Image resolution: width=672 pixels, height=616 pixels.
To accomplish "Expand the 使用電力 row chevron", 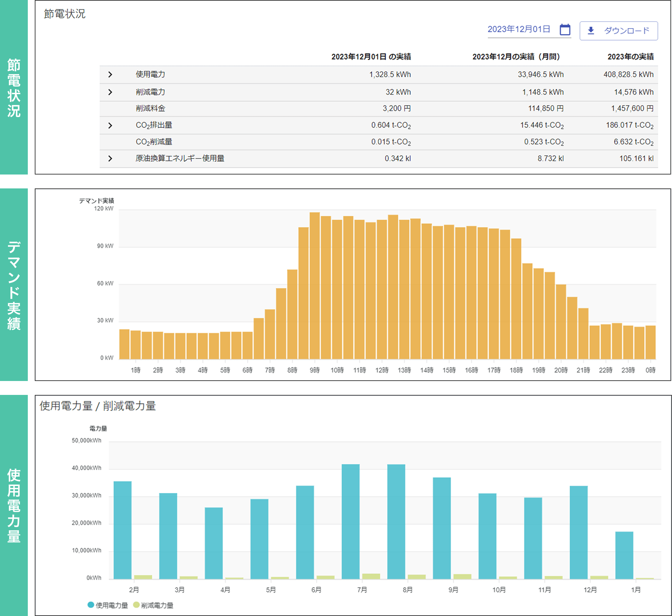I will pos(110,74).
